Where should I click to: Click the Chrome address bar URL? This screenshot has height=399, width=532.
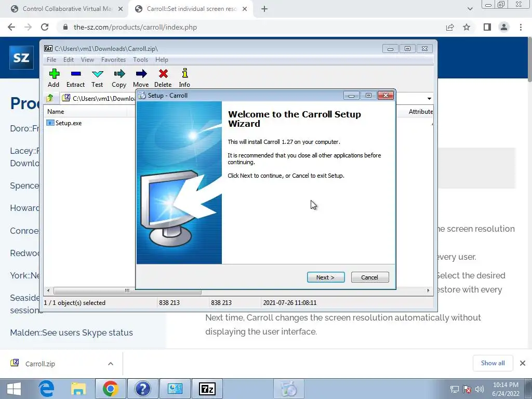(x=135, y=27)
